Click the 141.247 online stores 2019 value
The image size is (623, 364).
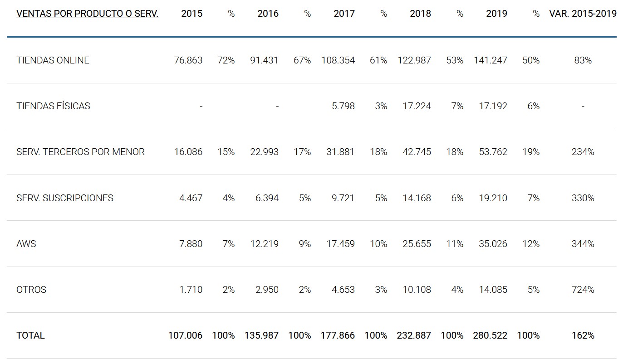coord(490,60)
